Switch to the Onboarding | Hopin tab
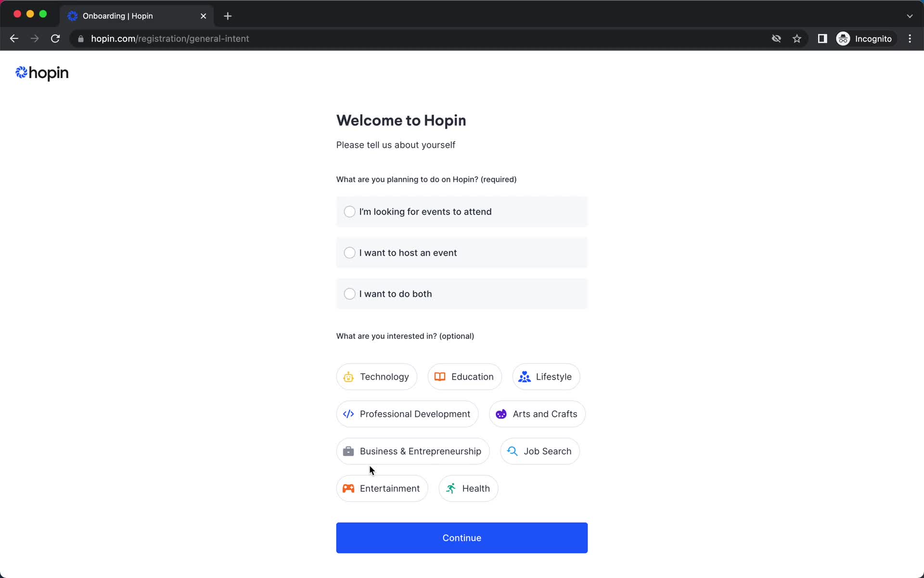The image size is (924, 578). point(136,16)
